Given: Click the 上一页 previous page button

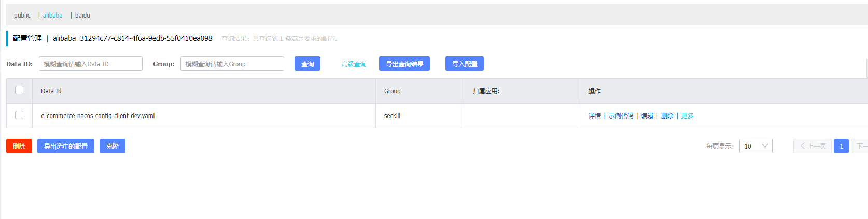Looking at the screenshot, I should pyautogui.click(x=813, y=146).
